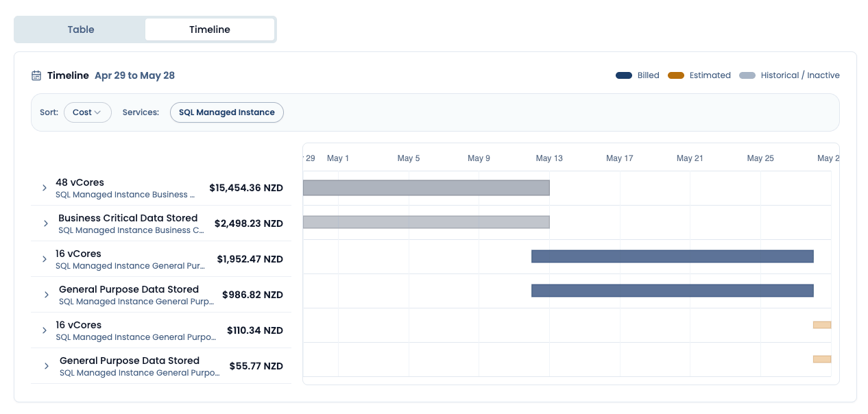868x414 pixels.
Task: Click the May 17 date label
Action: (620, 158)
